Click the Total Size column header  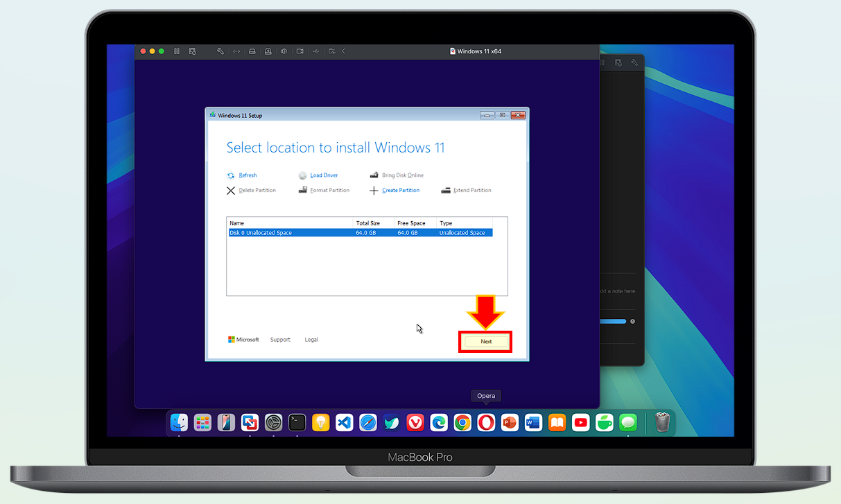[x=374, y=223]
